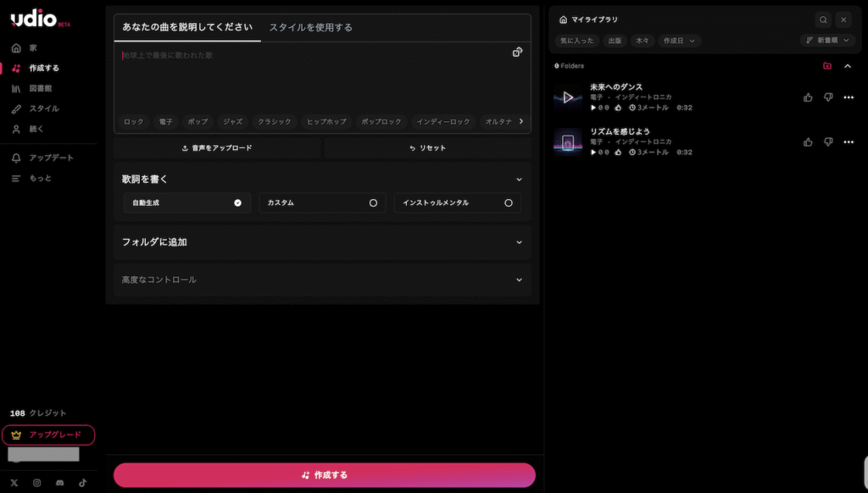Viewport: 868px width, 493px height.
Task: Click the dice randomize prompt icon
Action: pyautogui.click(x=517, y=53)
